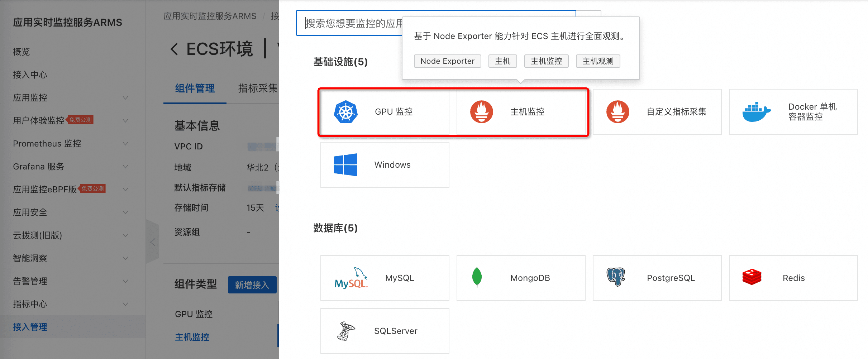Click the 新增接入 button
868x359 pixels.
252,285
